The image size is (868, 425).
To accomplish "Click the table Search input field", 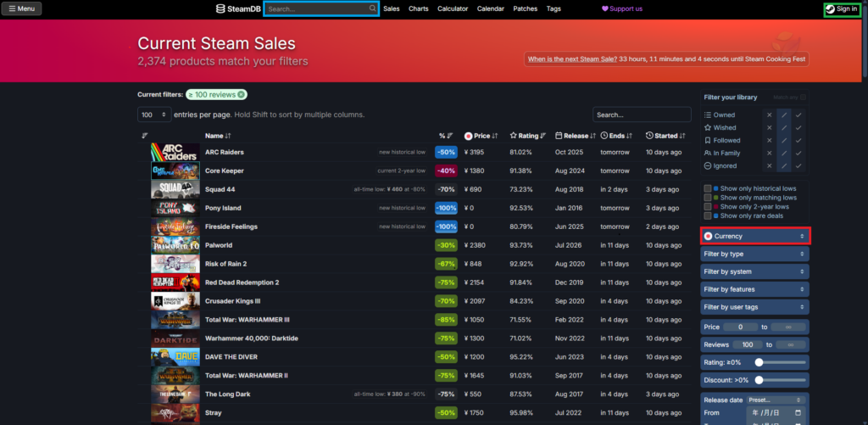I will [642, 115].
